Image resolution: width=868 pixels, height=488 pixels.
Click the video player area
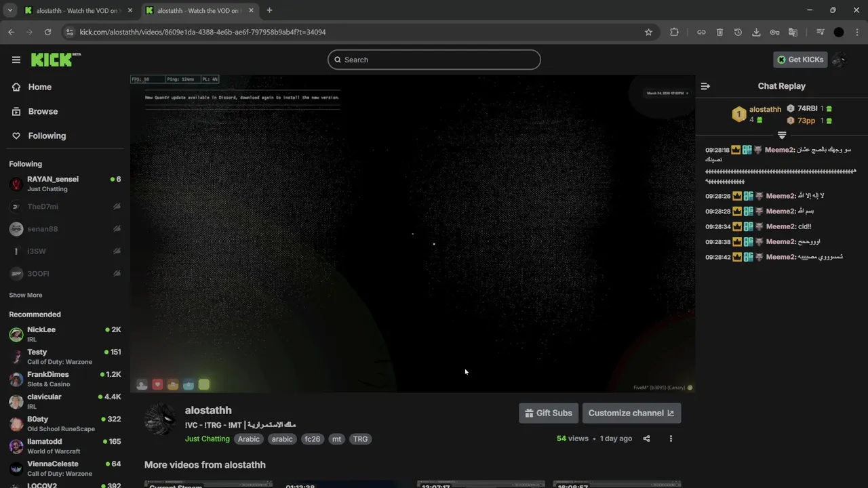pos(412,234)
